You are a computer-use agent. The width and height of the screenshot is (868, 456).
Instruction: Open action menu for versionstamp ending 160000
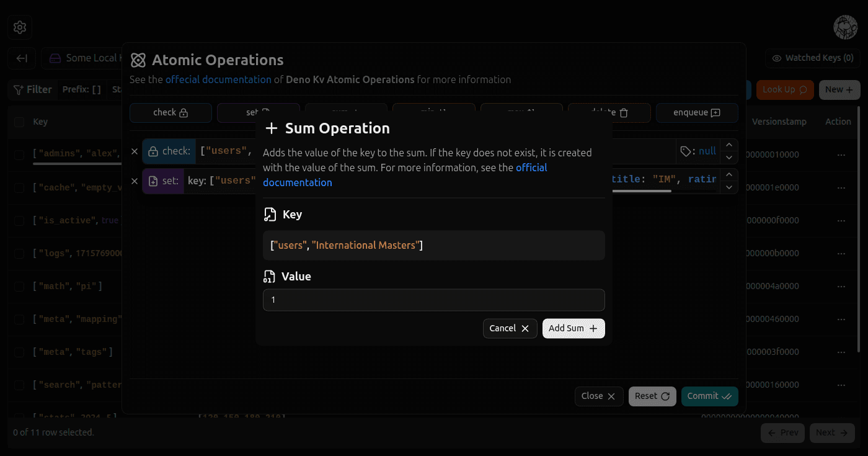point(841,385)
